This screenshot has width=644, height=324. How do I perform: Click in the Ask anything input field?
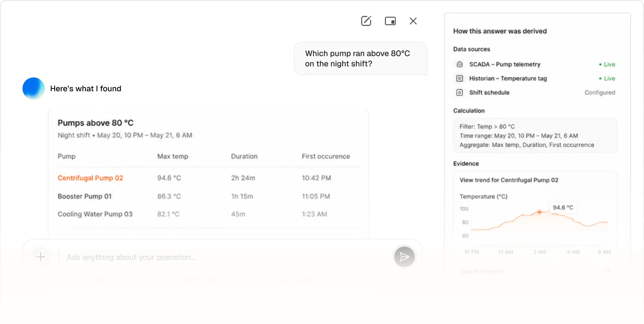point(225,257)
